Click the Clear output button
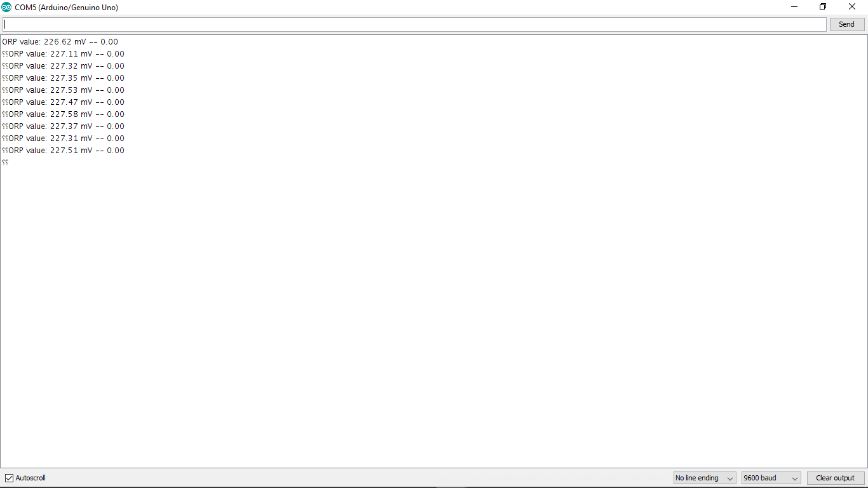This screenshot has width=868, height=488. coord(835,478)
